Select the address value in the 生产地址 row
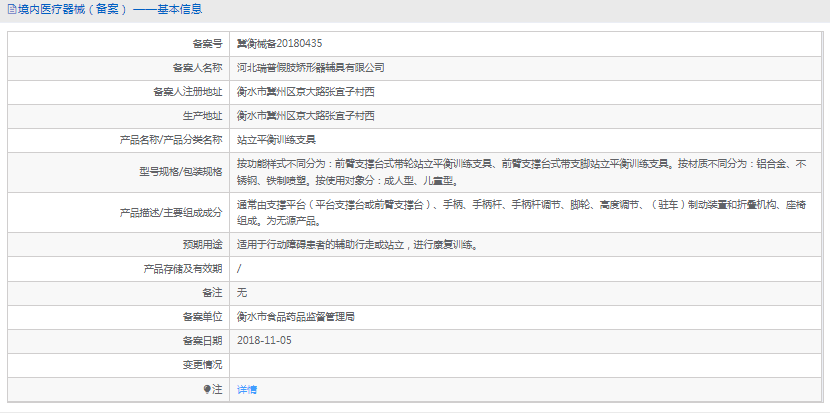This screenshot has height=413, width=830. coord(306,116)
